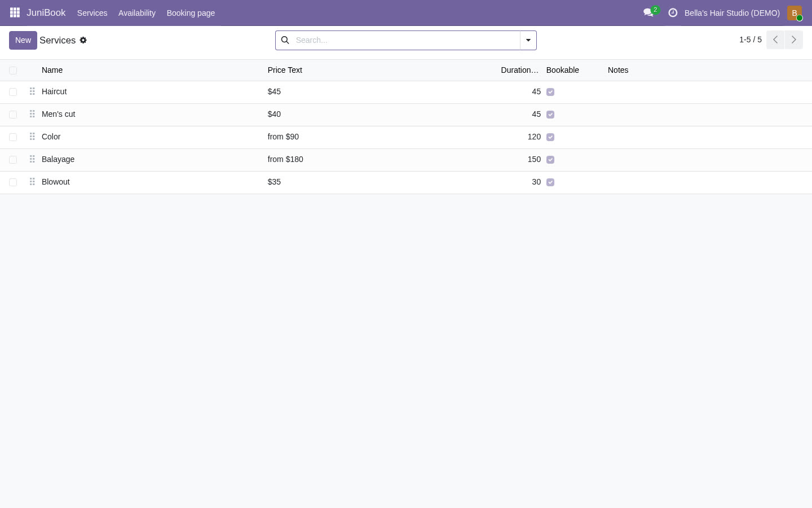Grab the Haircut row drag handle

(32, 91)
